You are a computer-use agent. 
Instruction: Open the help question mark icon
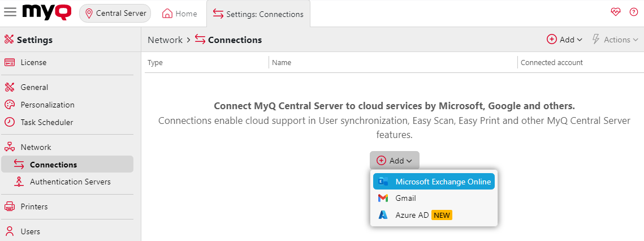tap(633, 12)
